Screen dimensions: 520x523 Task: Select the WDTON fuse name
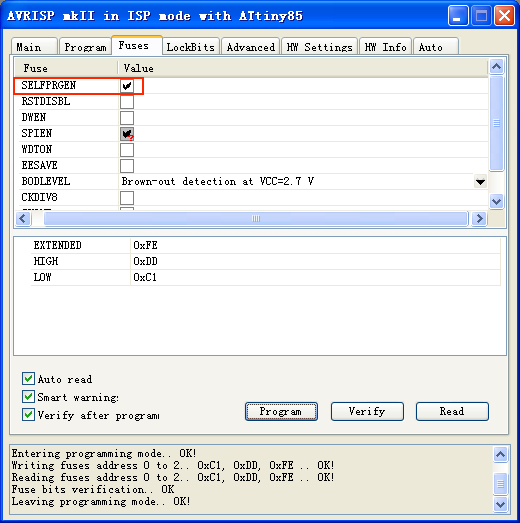[x=37, y=149]
